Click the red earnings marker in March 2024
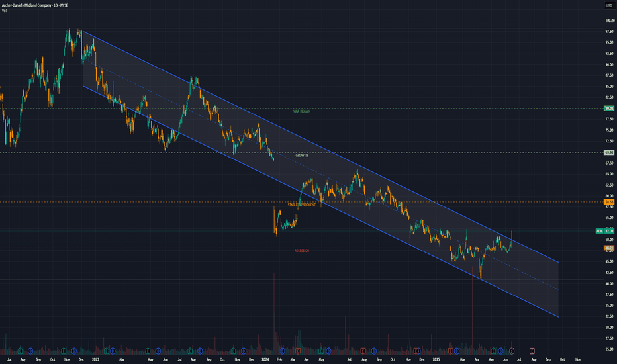 [298, 351]
